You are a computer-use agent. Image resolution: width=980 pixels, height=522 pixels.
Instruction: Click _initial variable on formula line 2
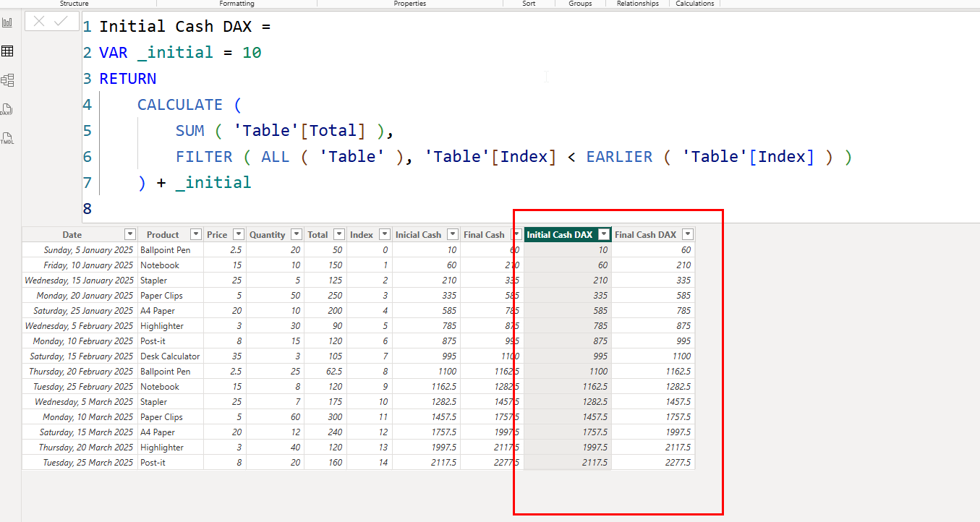pyautogui.click(x=175, y=53)
